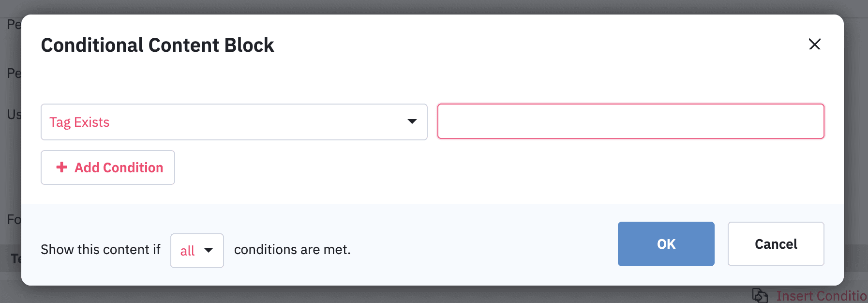868x303 pixels.
Task: Click the 'Show this content if' label
Action: (x=101, y=249)
